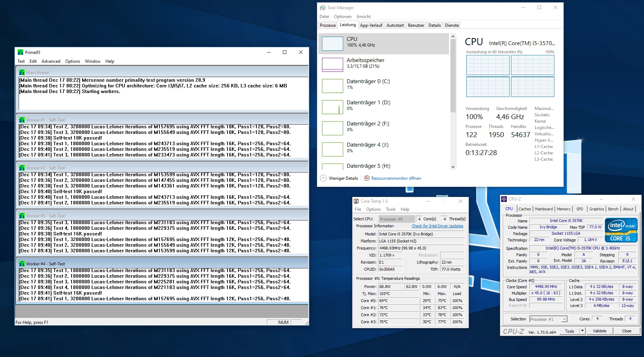Image resolution: width=644 pixels, height=357 pixels.
Task: Click the Tools button in CPU-Z
Action: point(570,331)
